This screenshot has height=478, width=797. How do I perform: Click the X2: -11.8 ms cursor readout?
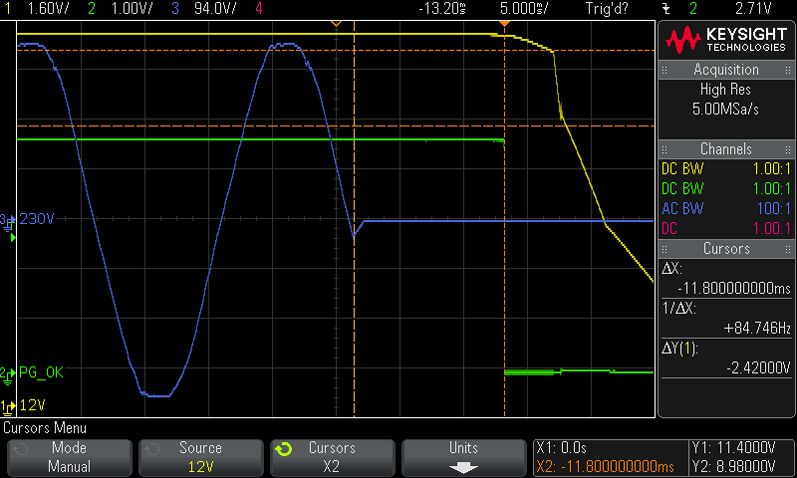(605, 466)
